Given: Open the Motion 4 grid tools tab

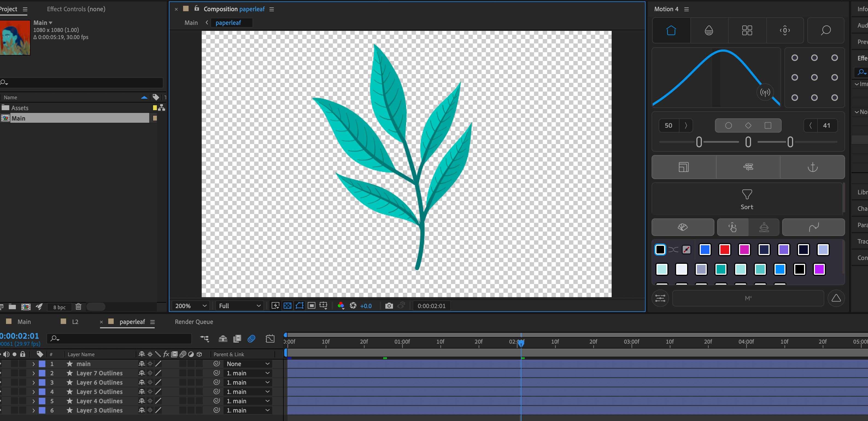Looking at the screenshot, I should pos(747,30).
